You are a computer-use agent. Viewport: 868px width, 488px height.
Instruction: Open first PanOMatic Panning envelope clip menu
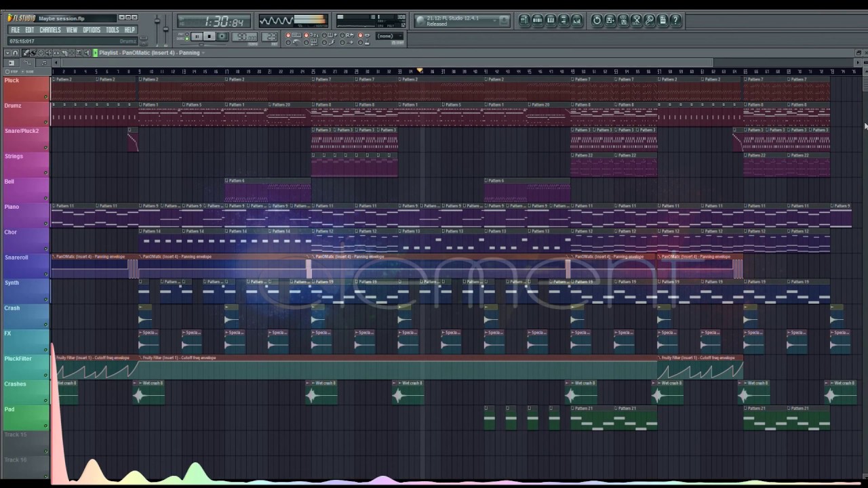pyautogui.click(x=54, y=257)
